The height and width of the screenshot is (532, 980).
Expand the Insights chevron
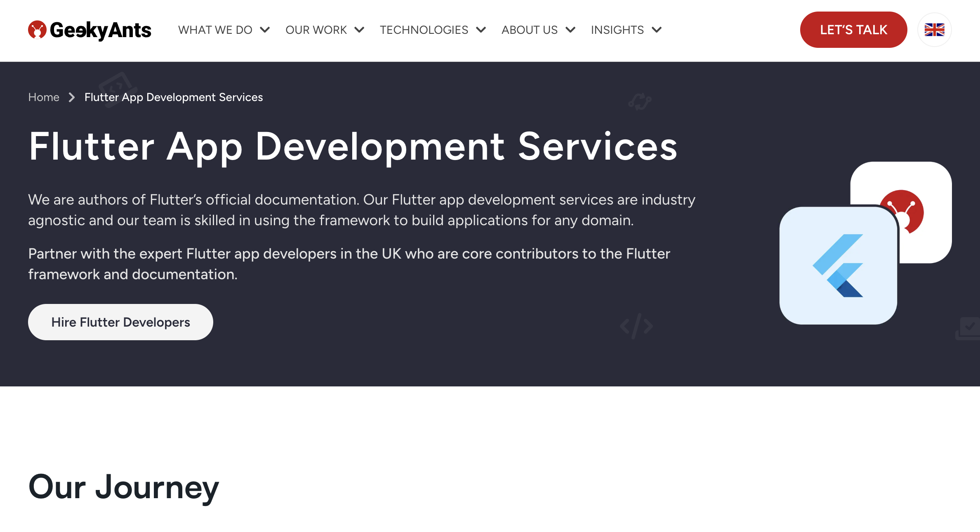[x=657, y=30]
